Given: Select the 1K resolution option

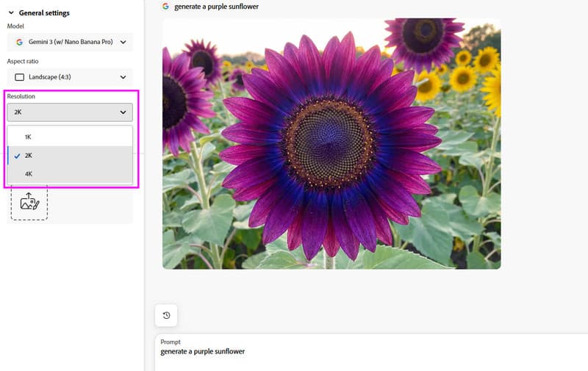Looking at the screenshot, I should click(28, 137).
